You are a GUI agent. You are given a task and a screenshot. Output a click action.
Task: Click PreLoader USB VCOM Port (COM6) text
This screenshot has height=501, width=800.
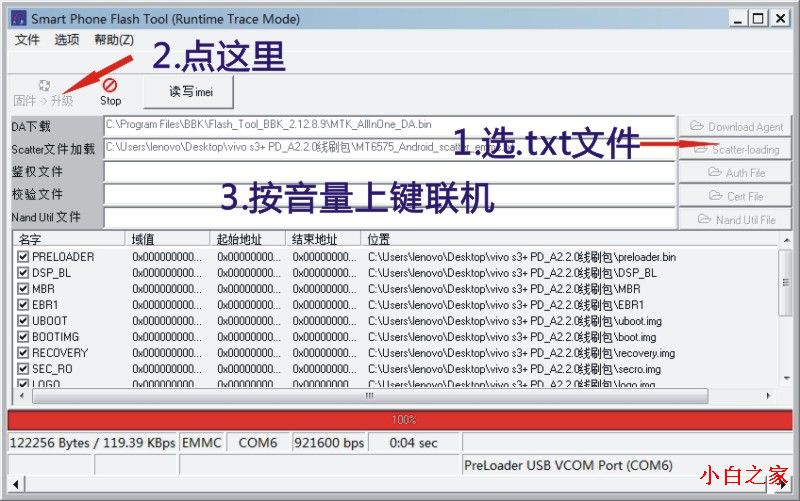(568, 465)
